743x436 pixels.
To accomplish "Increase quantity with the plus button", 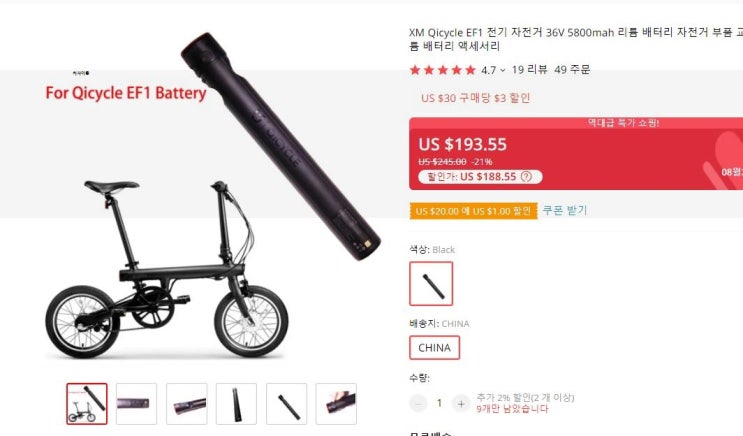I will coord(461,404).
